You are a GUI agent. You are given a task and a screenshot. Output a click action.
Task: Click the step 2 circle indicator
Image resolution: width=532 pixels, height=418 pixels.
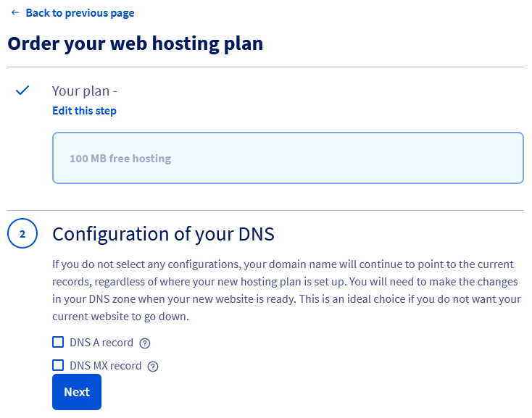(x=22, y=234)
